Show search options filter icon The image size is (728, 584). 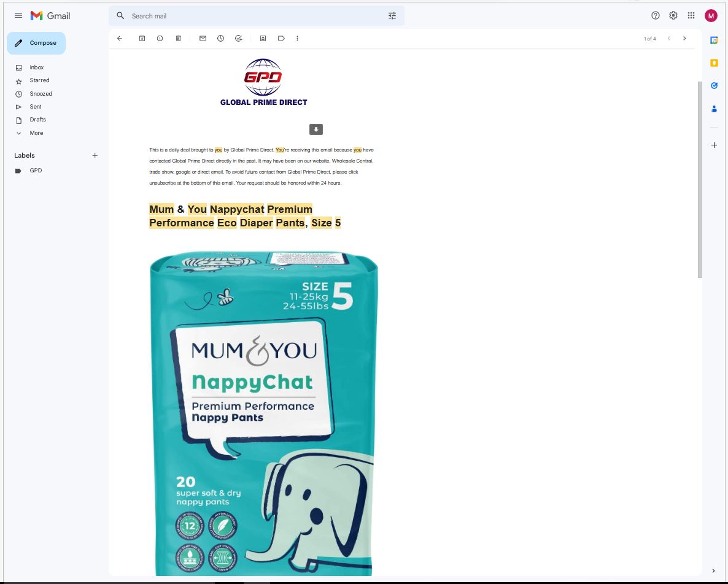click(392, 16)
